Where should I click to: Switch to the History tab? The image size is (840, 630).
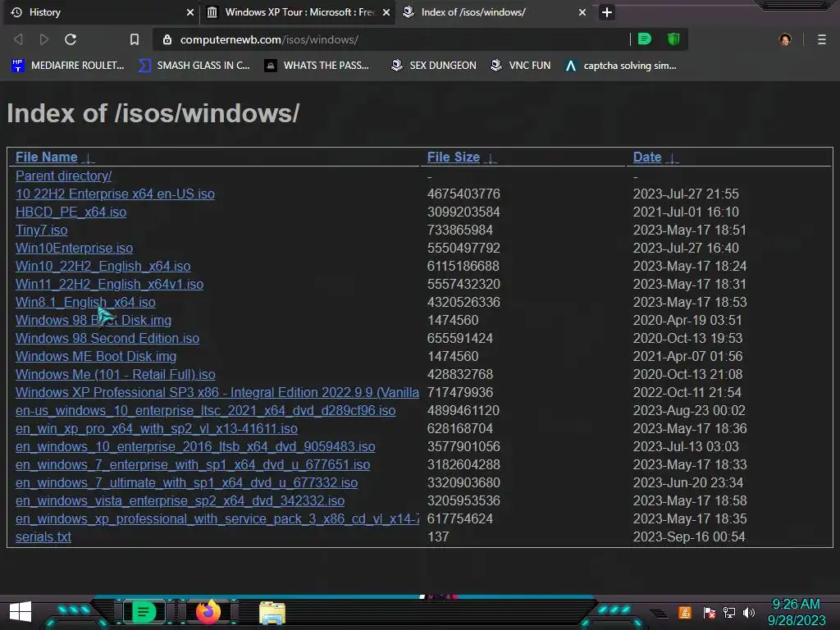102,12
